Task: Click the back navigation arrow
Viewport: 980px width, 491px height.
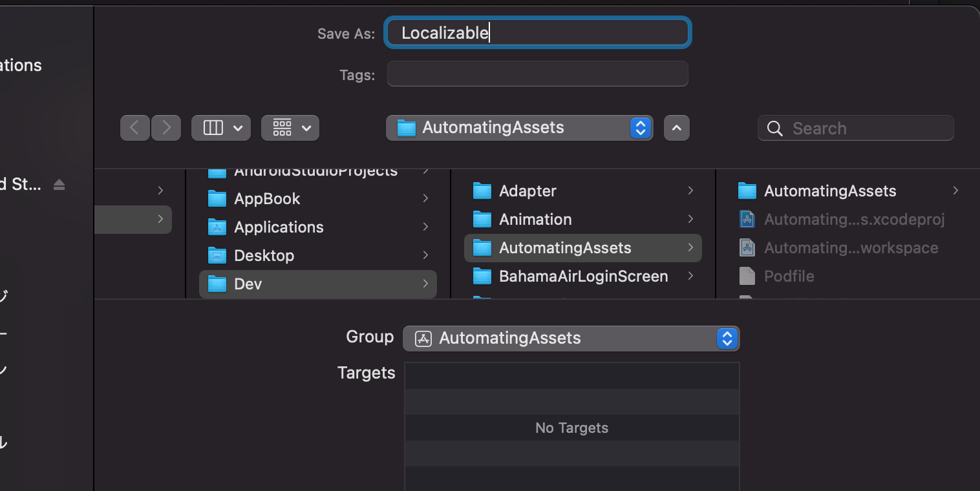Action: 134,127
